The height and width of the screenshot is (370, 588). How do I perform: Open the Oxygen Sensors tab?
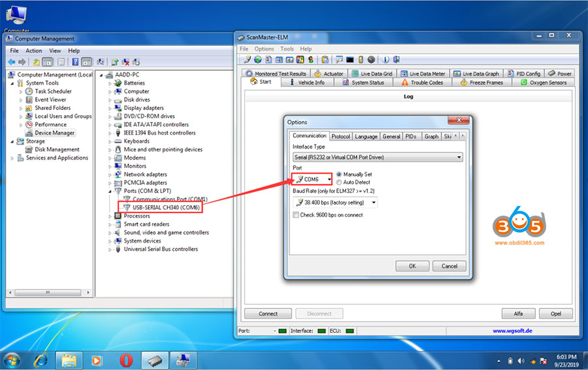[543, 82]
